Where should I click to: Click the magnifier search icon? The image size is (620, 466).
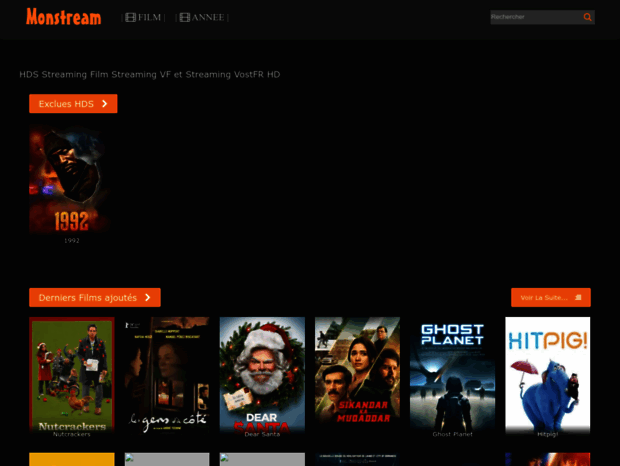(x=587, y=17)
